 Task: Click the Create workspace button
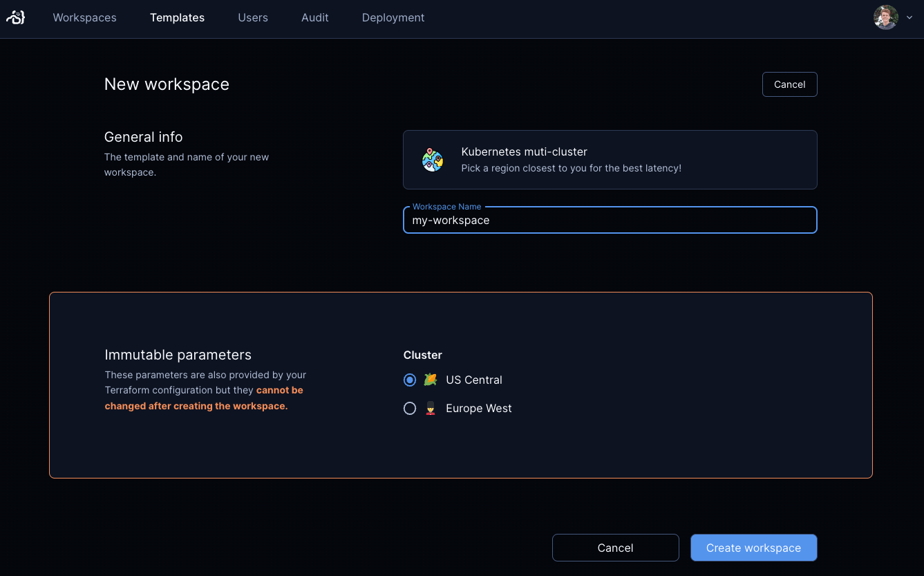click(x=753, y=547)
